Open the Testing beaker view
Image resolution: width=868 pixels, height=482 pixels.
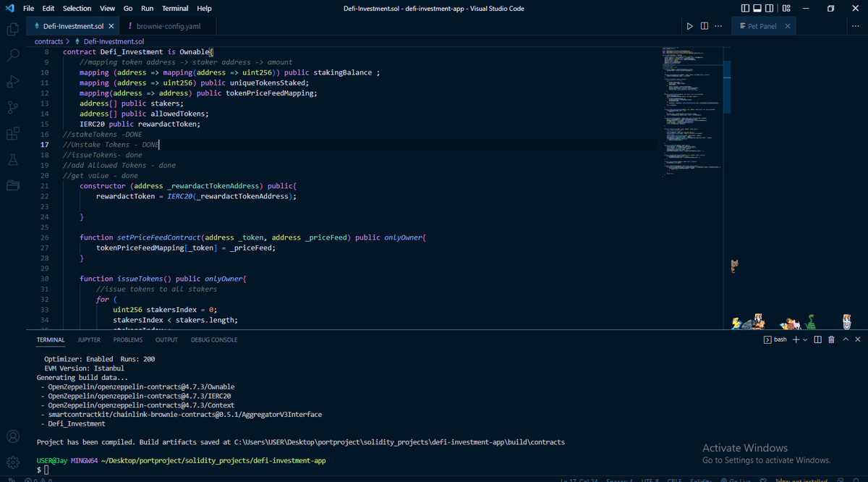tap(12, 159)
